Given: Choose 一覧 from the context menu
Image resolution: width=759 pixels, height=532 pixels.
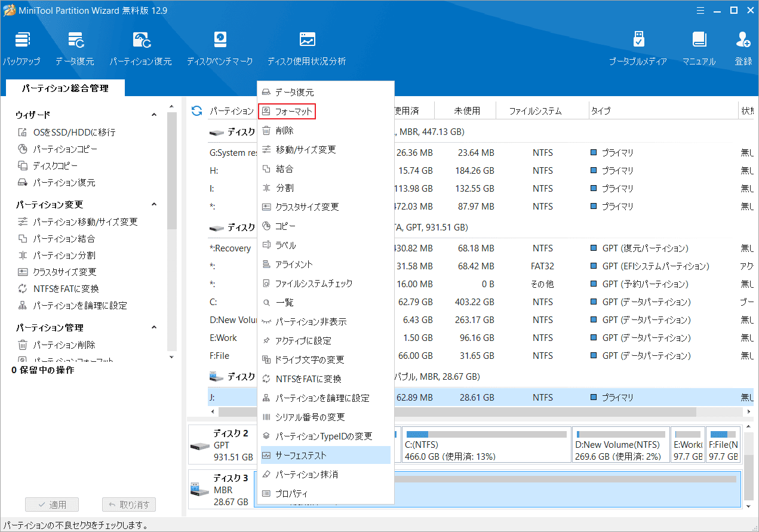Looking at the screenshot, I should 325,302.
